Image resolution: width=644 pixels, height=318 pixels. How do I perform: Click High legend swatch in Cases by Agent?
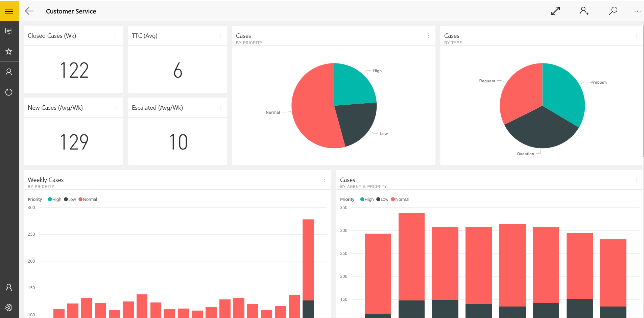coord(362,199)
